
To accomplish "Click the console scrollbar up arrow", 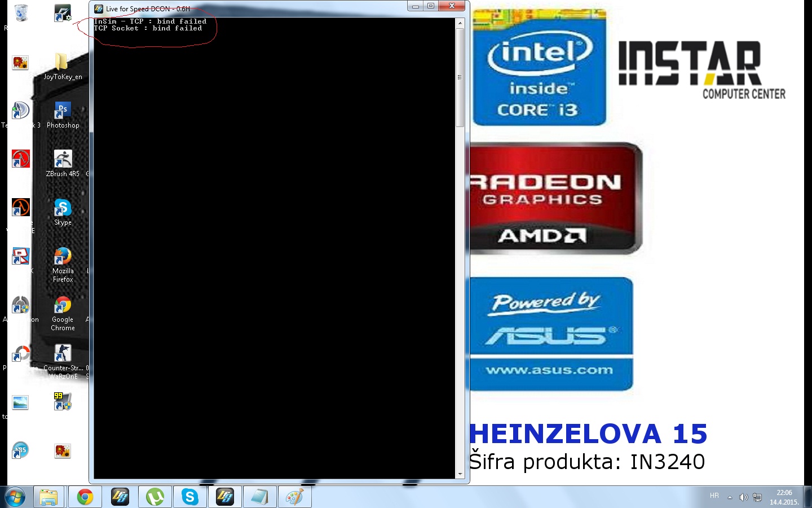I will pyautogui.click(x=460, y=23).
